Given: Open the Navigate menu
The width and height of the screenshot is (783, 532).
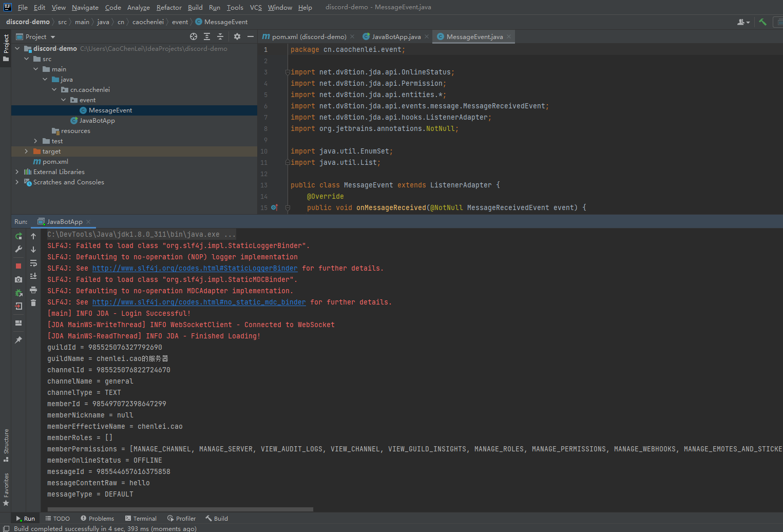Looking at the screenshot, I should tap(85, 7).
